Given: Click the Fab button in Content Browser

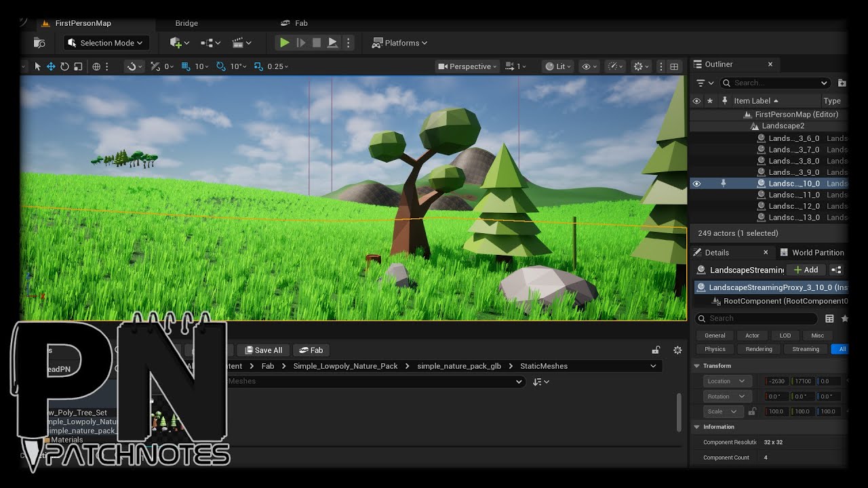Looking at the screenshot, I should (x=311, y=350).
